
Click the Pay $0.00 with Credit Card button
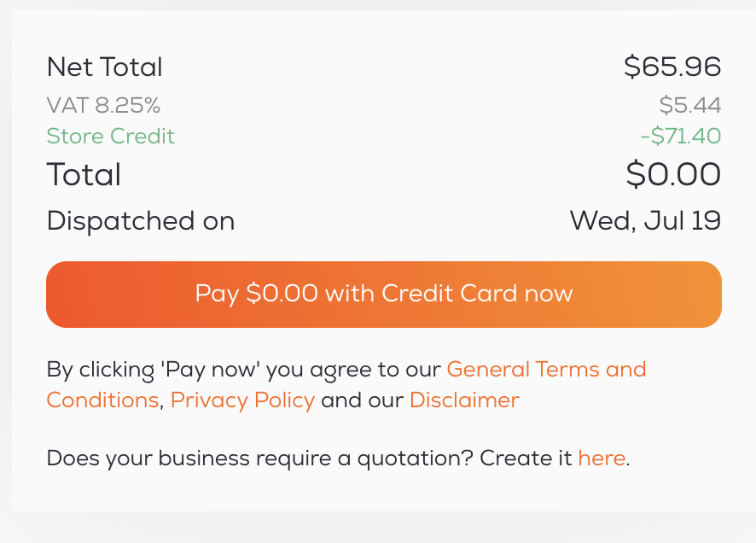click(383, 293)
